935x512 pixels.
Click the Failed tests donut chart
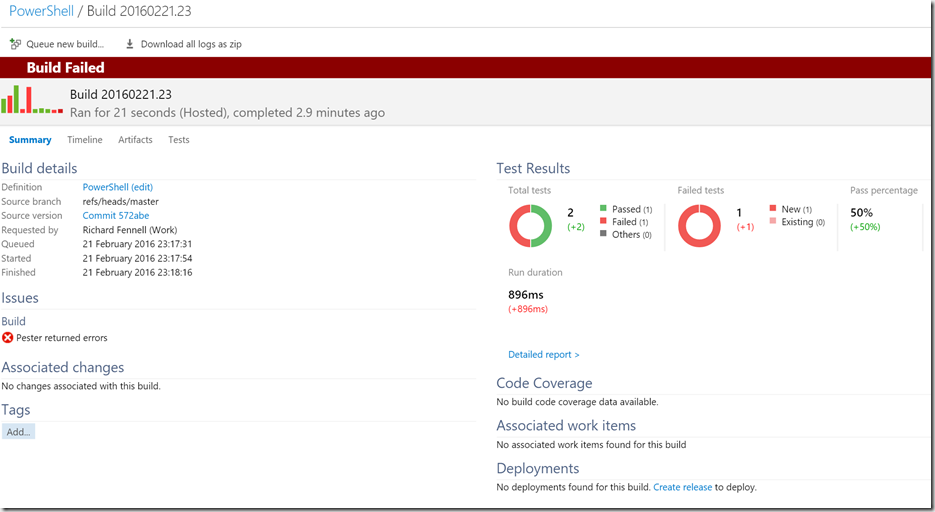(x=699, y=226)
